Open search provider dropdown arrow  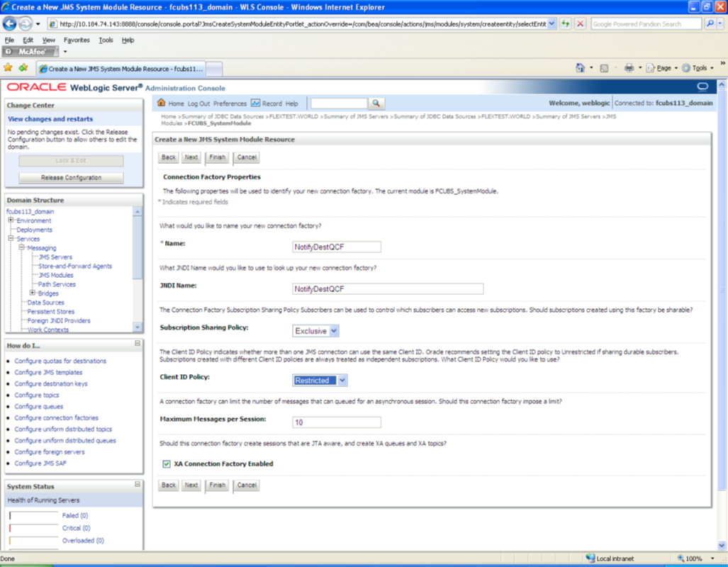(x=720, y=23)
